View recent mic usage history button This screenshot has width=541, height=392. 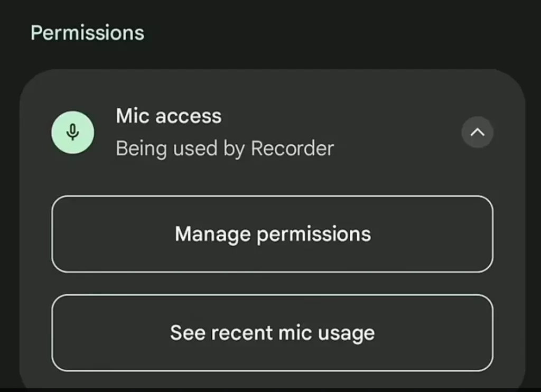273,333
